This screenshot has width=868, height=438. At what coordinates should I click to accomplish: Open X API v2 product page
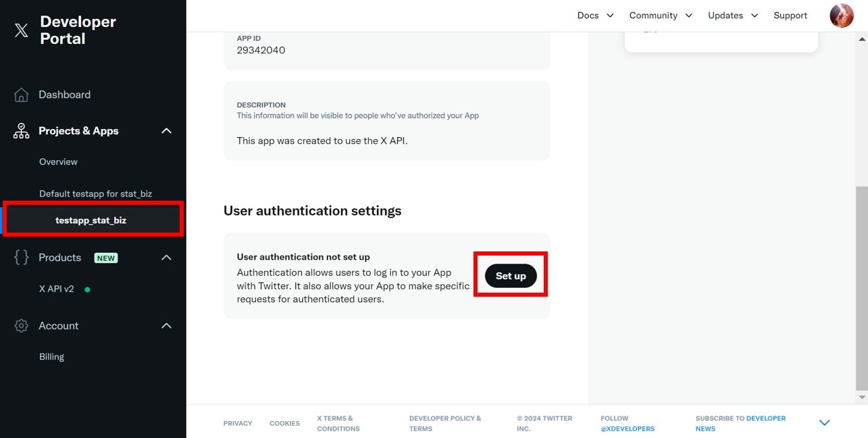click(x=57, y=289)
